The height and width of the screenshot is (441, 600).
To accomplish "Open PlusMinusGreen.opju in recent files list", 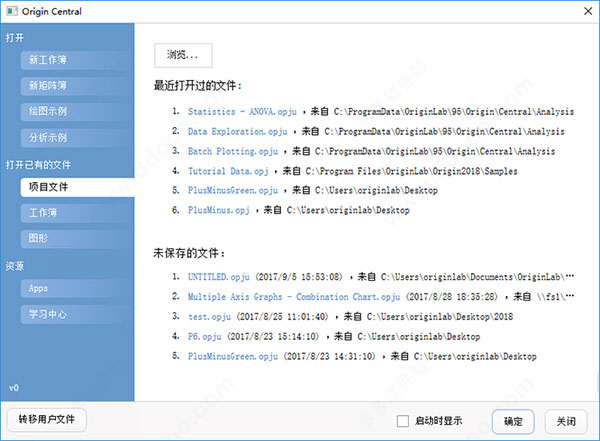I will (233, 191).
